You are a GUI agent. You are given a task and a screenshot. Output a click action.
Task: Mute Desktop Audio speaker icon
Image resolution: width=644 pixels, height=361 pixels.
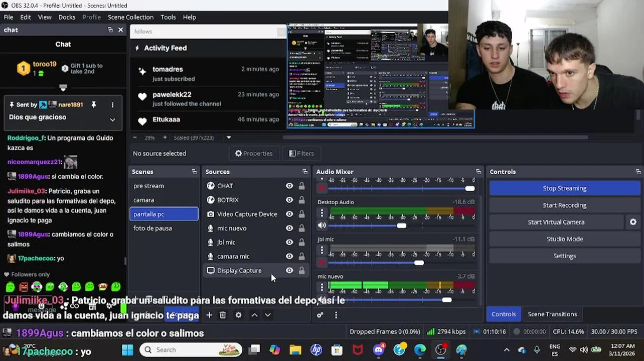(x=322, y=226)
